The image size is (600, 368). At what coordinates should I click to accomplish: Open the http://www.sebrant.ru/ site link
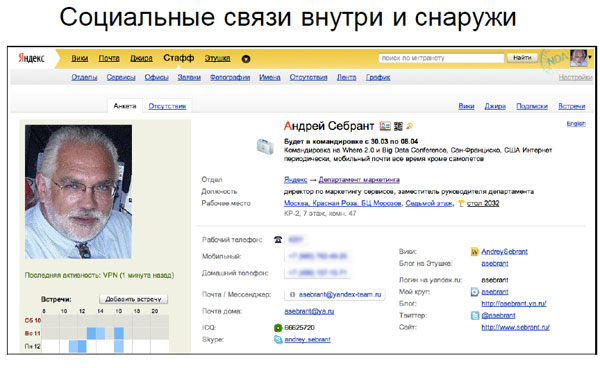[515, 327]
